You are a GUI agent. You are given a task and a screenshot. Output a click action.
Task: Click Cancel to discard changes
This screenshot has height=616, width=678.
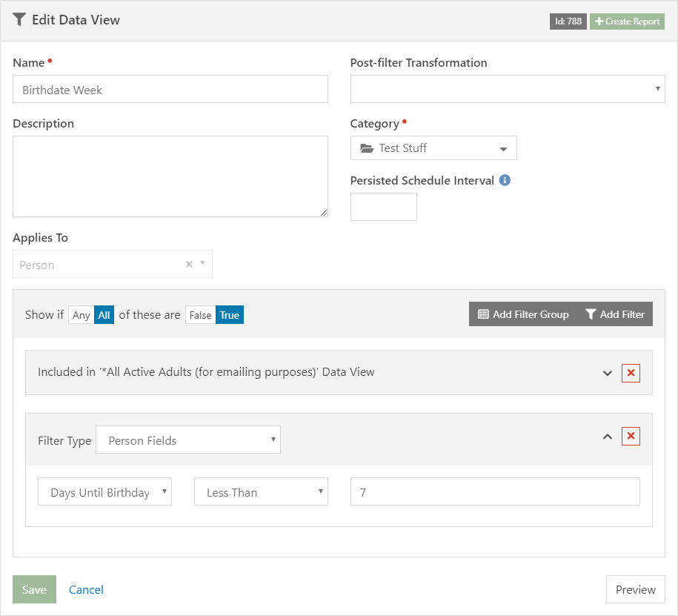pos(86,590)
